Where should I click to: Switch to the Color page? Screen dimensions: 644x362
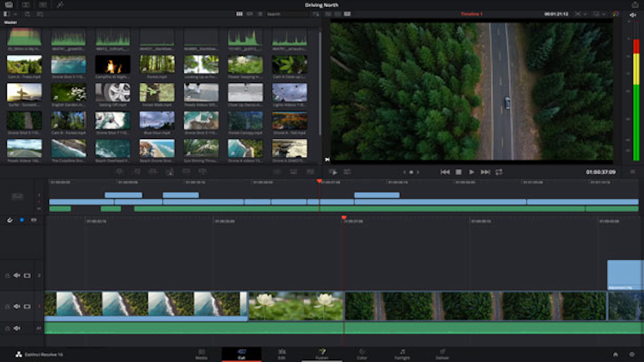(x=361, y=354)
